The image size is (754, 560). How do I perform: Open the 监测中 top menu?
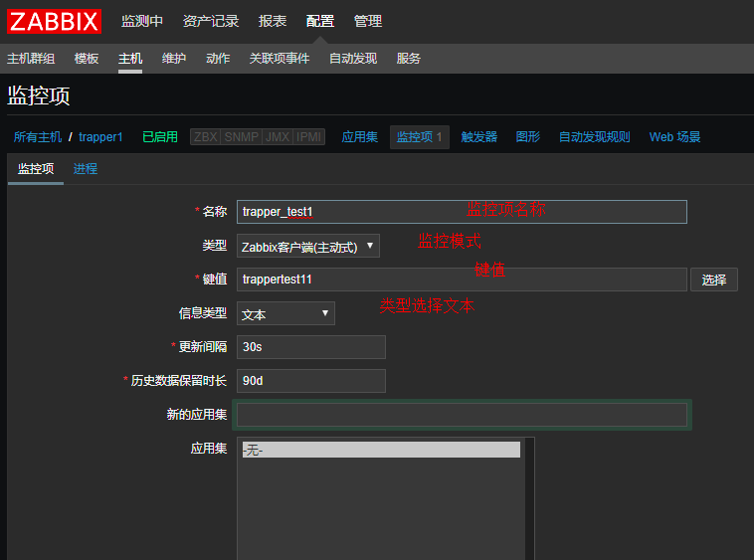(x=142, y=21)
